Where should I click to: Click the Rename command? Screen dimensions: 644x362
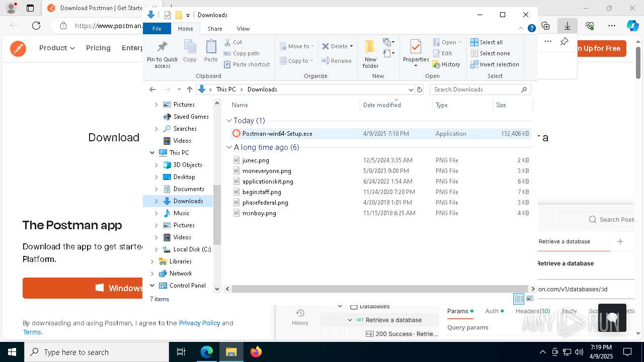tap(337, 61)
